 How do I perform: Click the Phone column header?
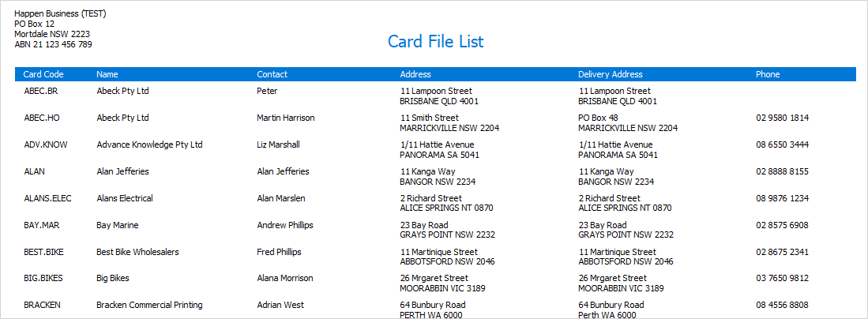[x=768, y=74]
